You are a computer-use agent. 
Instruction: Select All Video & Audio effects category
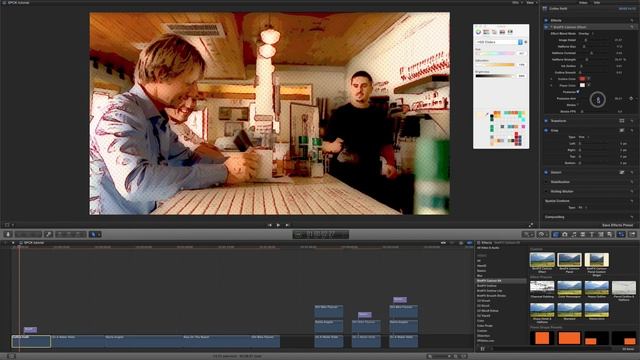click(x=488, y=248)
